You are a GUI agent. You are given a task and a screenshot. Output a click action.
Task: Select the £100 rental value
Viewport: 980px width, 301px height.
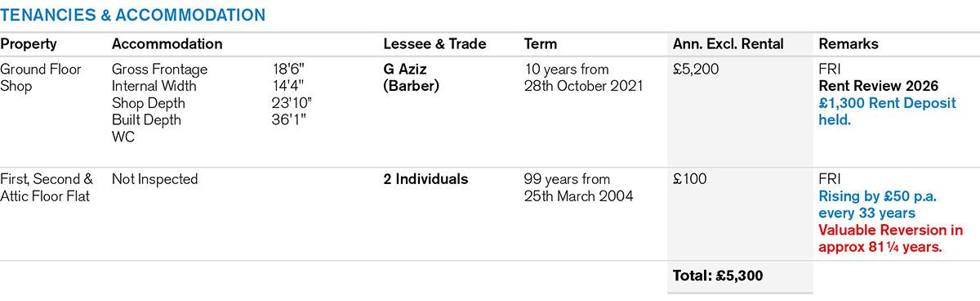click(x=690, y=179)
